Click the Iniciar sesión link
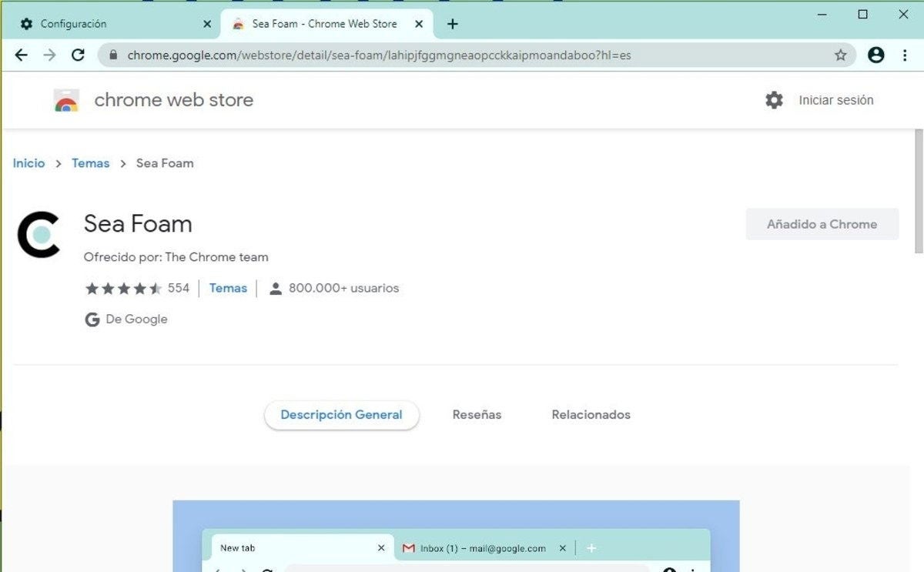This screenshot has height=572, width=924. pyautogui.click(x=835, y=100)
